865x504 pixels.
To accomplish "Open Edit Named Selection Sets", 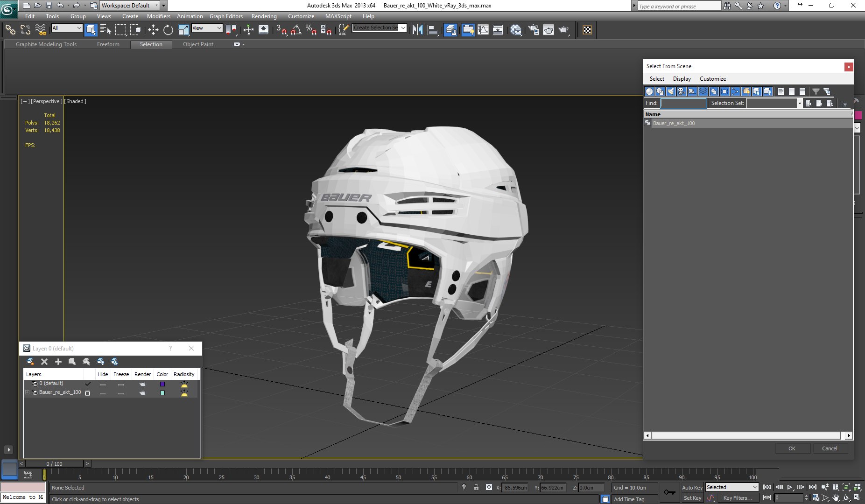I will 343,30.
